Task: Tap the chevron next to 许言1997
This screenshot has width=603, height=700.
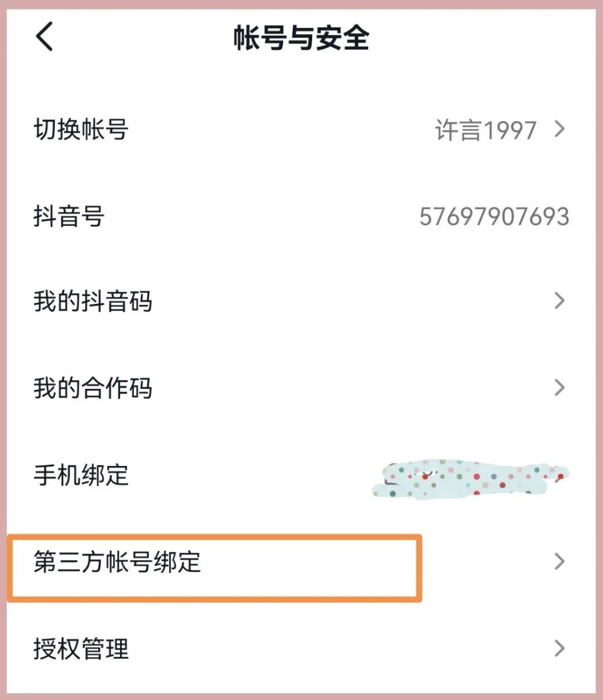Action: click(559, 130)
